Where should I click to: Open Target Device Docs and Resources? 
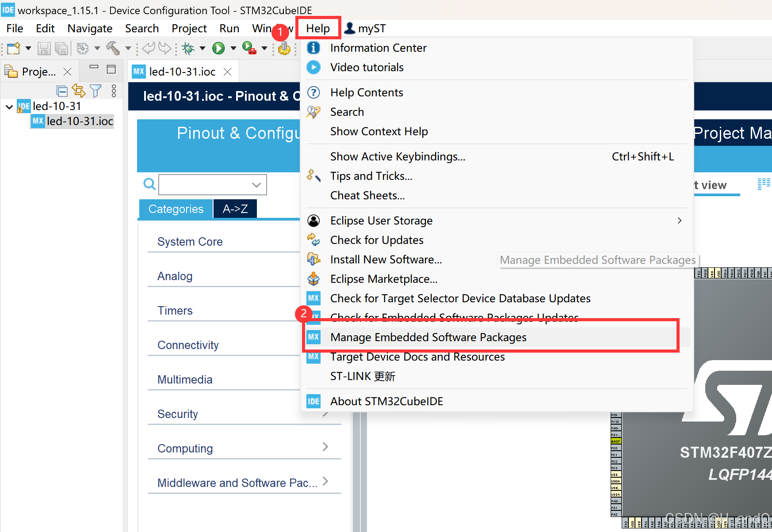497,357
